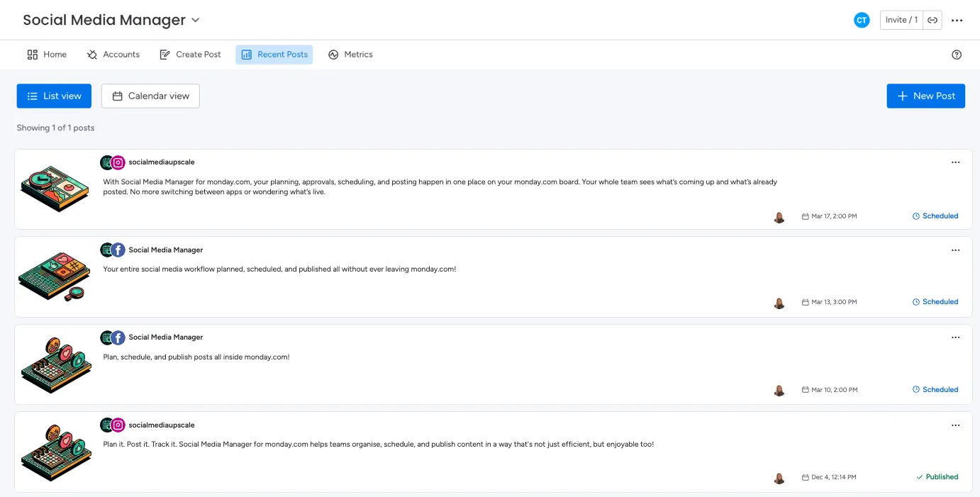Create a New Post

click(x=925, y=96)
